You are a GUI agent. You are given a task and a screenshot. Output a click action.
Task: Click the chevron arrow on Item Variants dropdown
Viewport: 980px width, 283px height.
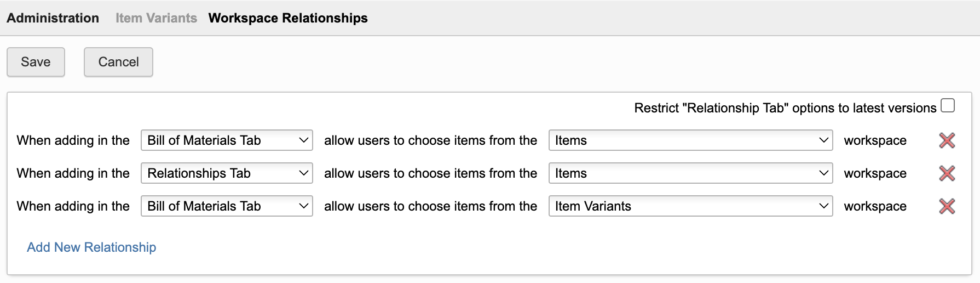click(x=823, y=206)
